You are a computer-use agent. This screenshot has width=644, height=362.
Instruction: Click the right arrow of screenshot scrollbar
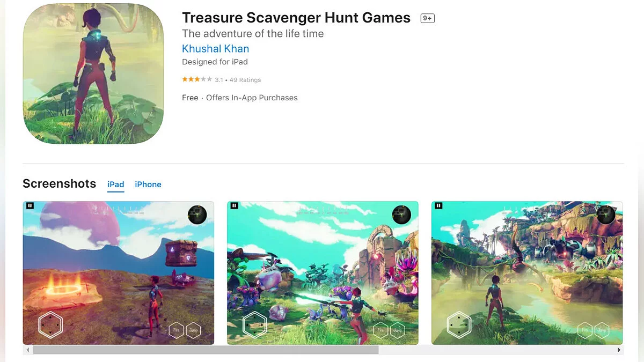pos(619,350)
